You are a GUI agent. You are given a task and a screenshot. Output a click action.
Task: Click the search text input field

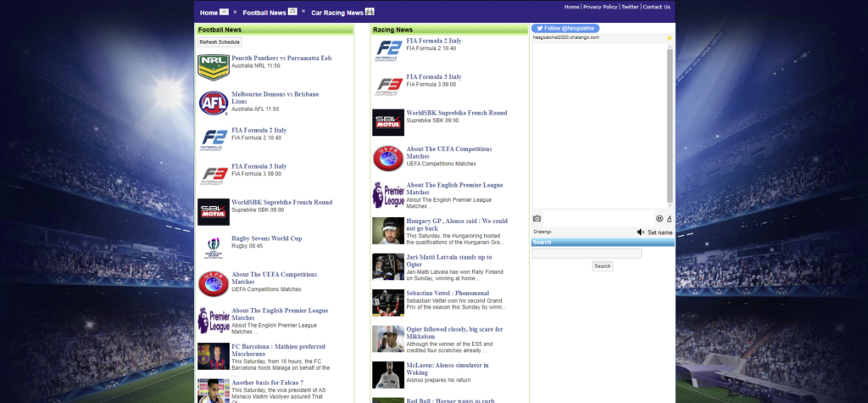pyautogui.click(x=587, y=253)
